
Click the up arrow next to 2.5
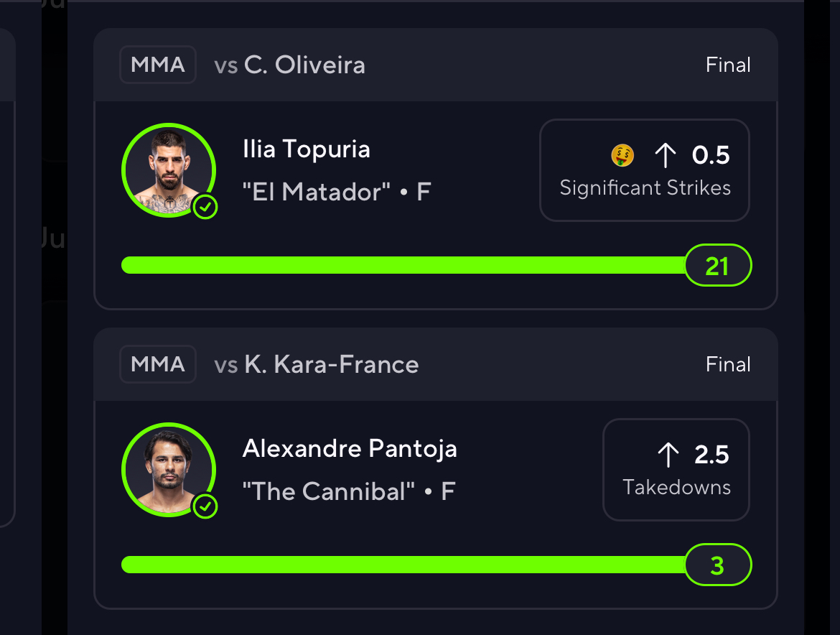point(668,455)
